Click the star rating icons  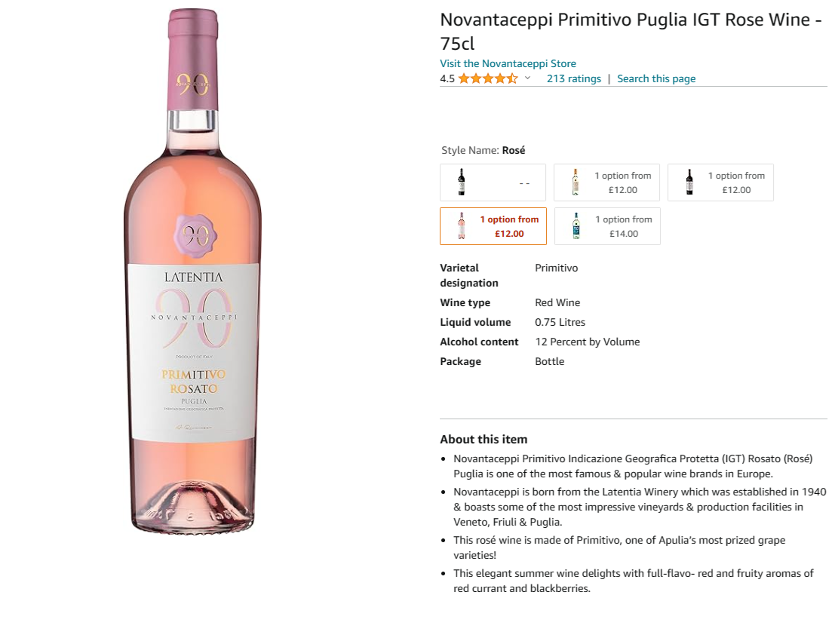487,78
